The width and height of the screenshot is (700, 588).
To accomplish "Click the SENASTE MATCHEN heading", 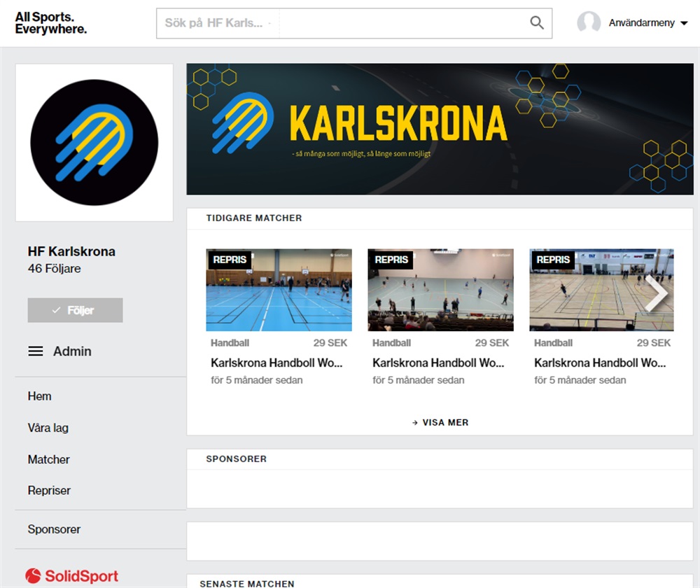I will (247, 584).
